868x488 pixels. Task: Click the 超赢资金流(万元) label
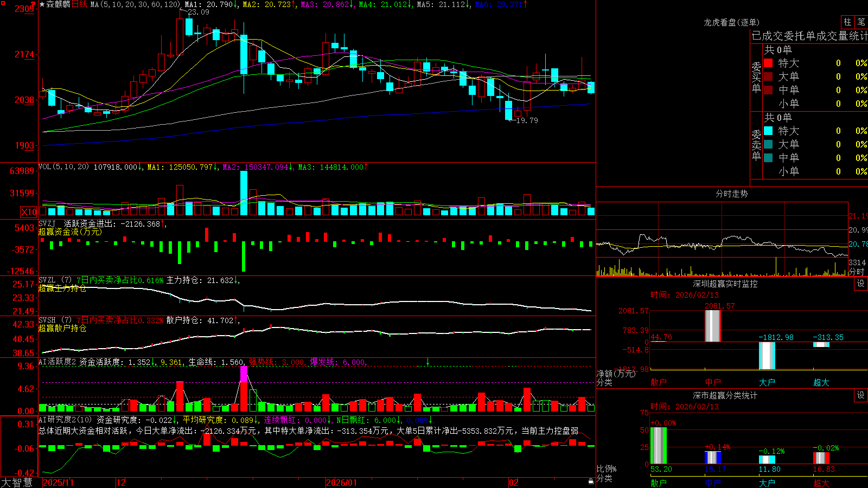[x=70, y=232]
